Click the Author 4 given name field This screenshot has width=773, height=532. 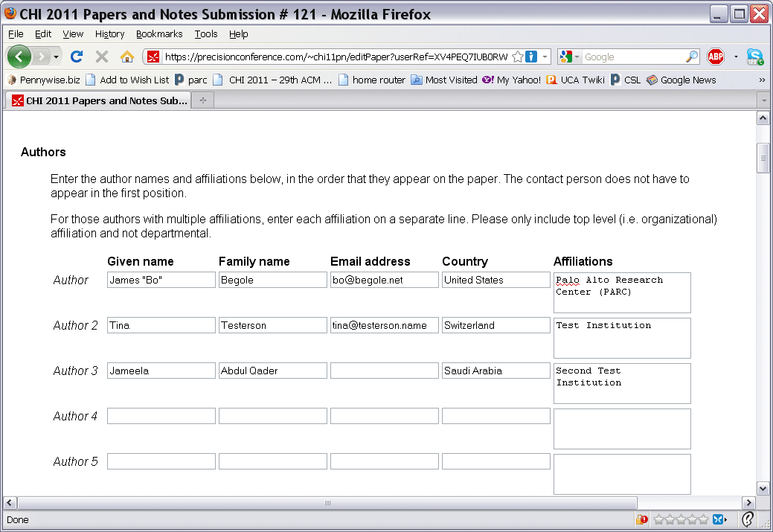(161, 416)
